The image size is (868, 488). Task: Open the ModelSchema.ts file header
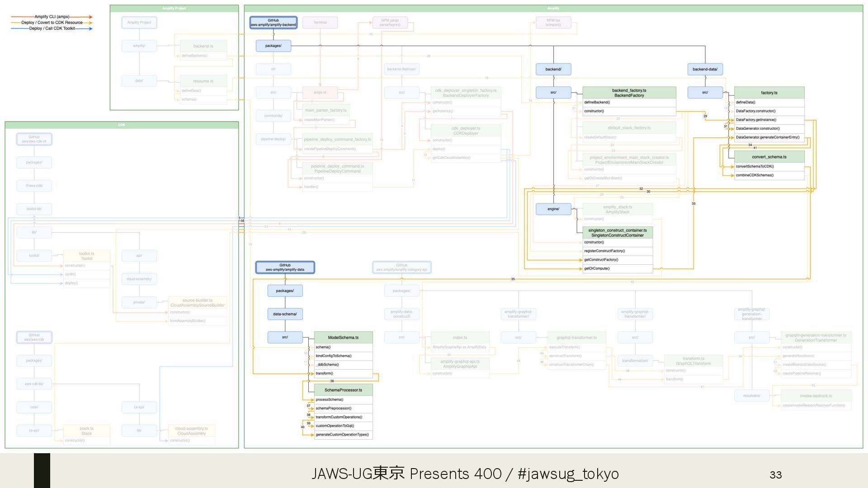click(343, 338)
